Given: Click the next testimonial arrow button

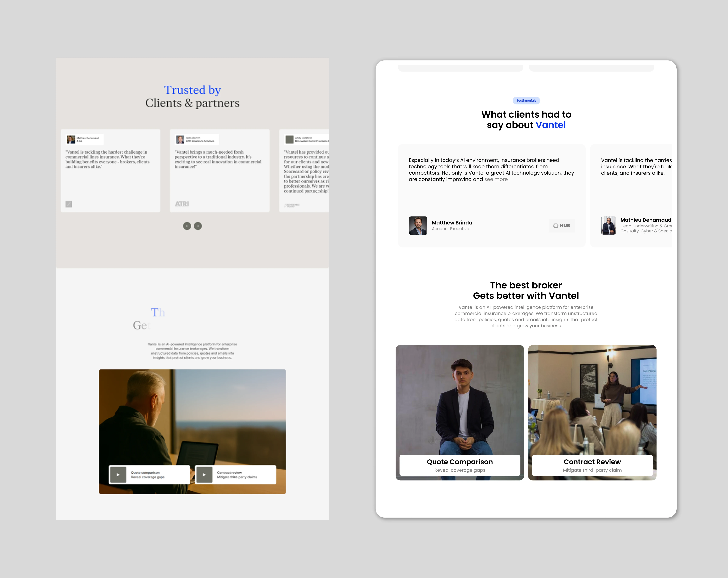Looking at the screenshot, I should (198, 226).
